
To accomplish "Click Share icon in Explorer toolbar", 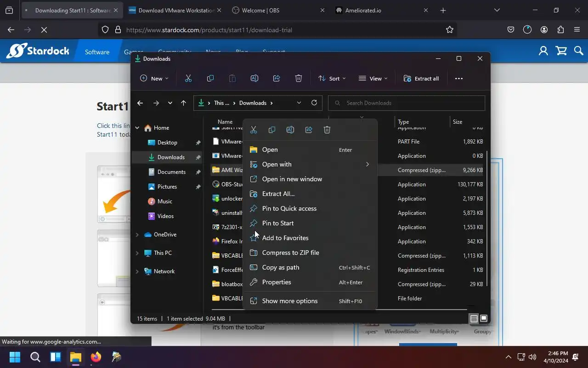I will click(277, 79).
